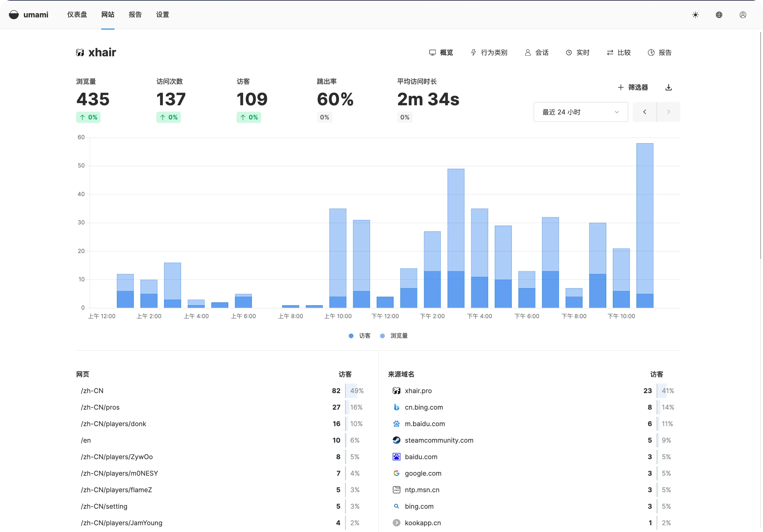Open the /zh-CN/players/donk page link
The height and width of the screenshot is (532, 763).
[x=113, y=424]
